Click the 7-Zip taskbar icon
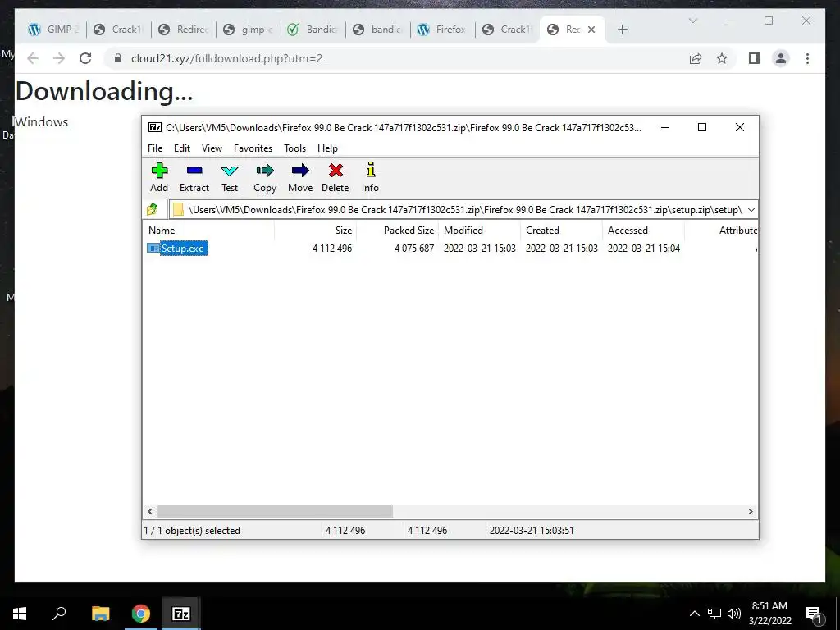Viewport: 840px width, 630px height. (181, 614)
